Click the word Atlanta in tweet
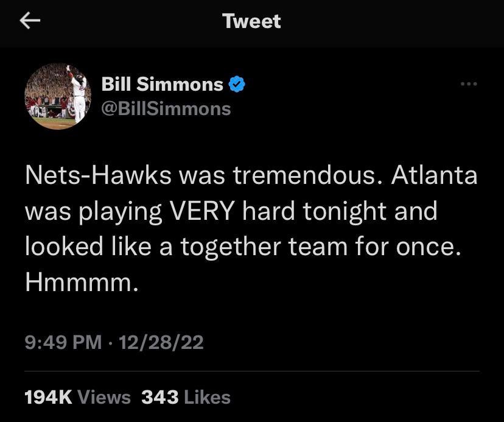The width and height of the screenshot is (504, 422). pyautogui.click(x=434, y=177)
